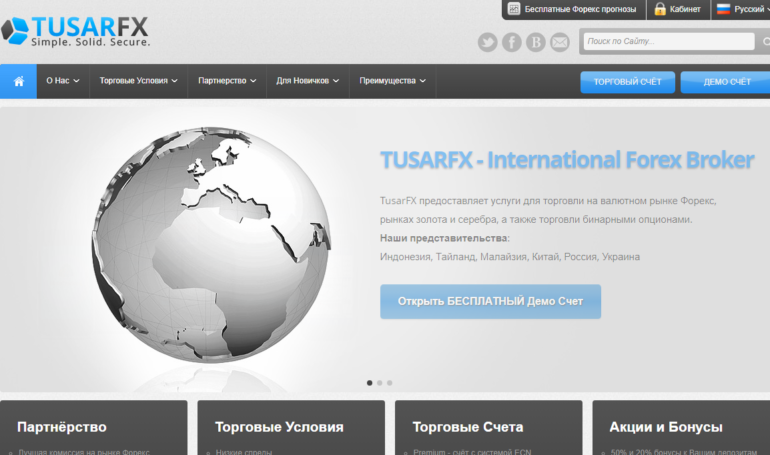
Task: Open the Facebook social icon
Action: coord(512,42)
